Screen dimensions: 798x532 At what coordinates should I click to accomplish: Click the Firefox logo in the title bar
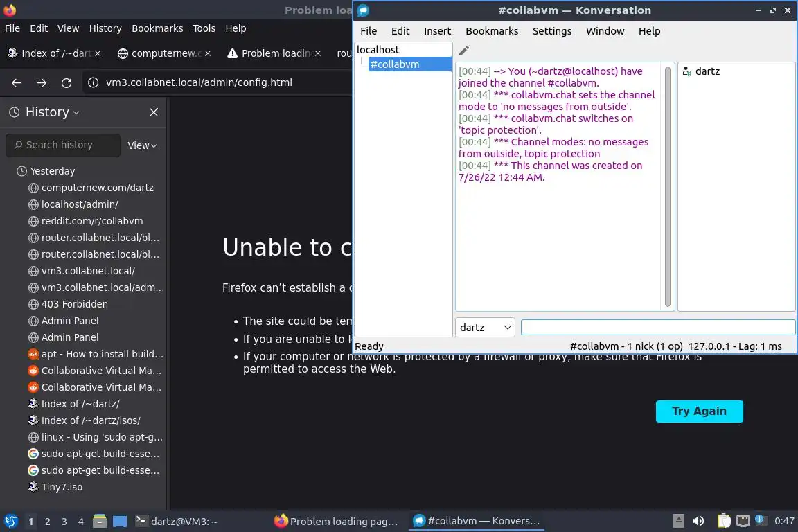pyautogui.click(x=10, y=10)
